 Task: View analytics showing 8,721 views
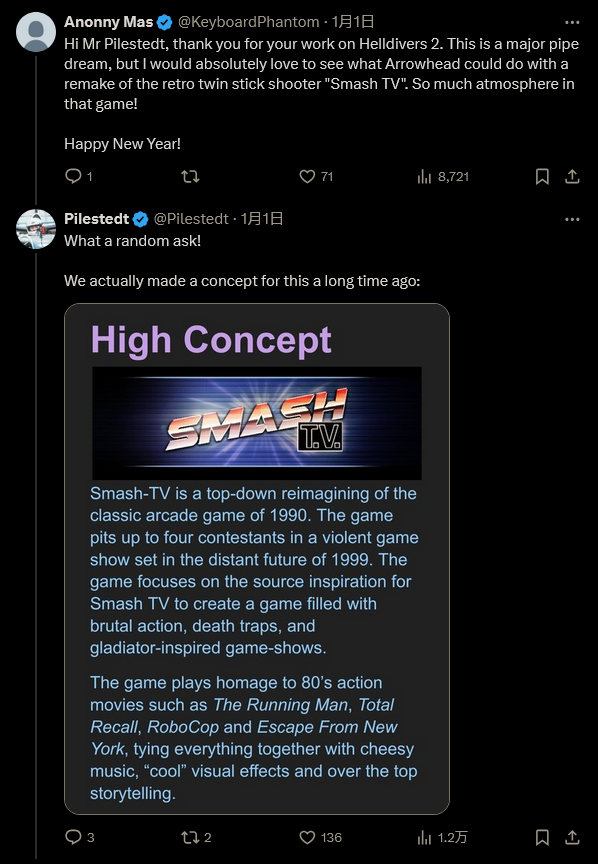(x=424, y=176)
